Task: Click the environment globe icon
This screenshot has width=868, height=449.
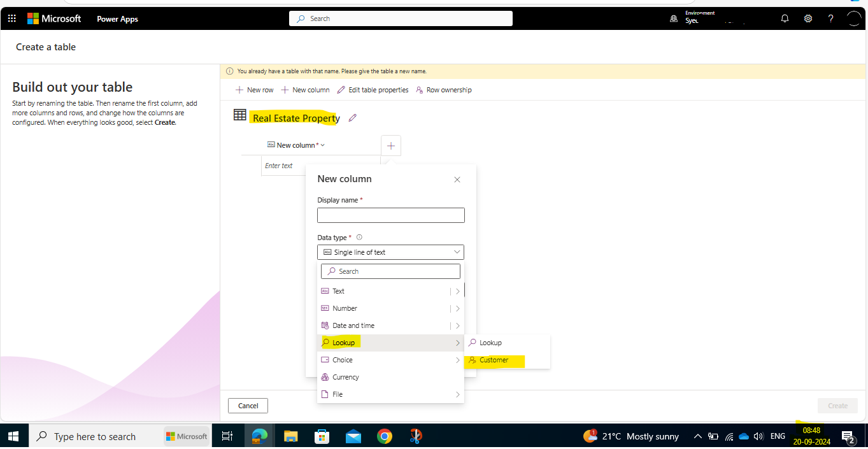Action: coord(673,19)
